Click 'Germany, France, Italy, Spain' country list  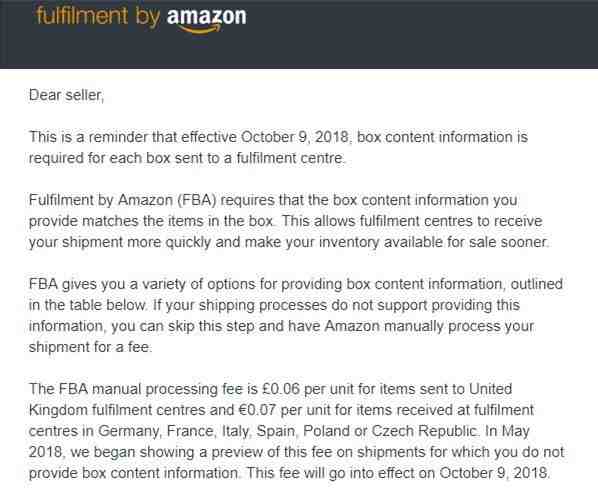coord(197,432)
